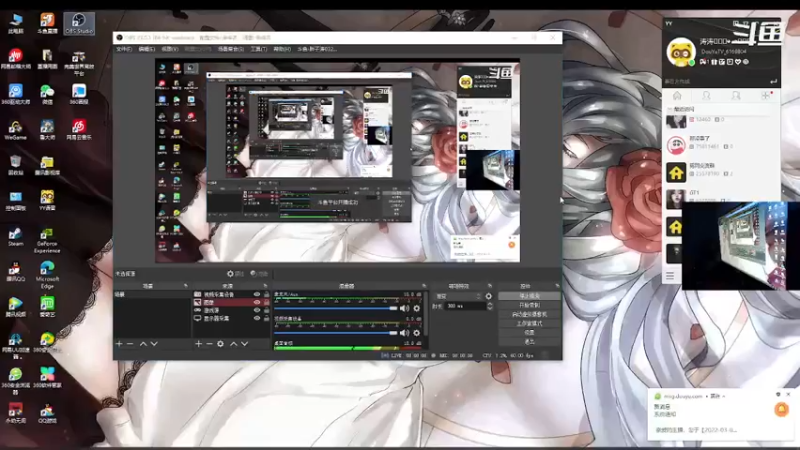800x450 pixels.
Task: Launch Steam from the desktop
Action: click(x=15, y=237)
